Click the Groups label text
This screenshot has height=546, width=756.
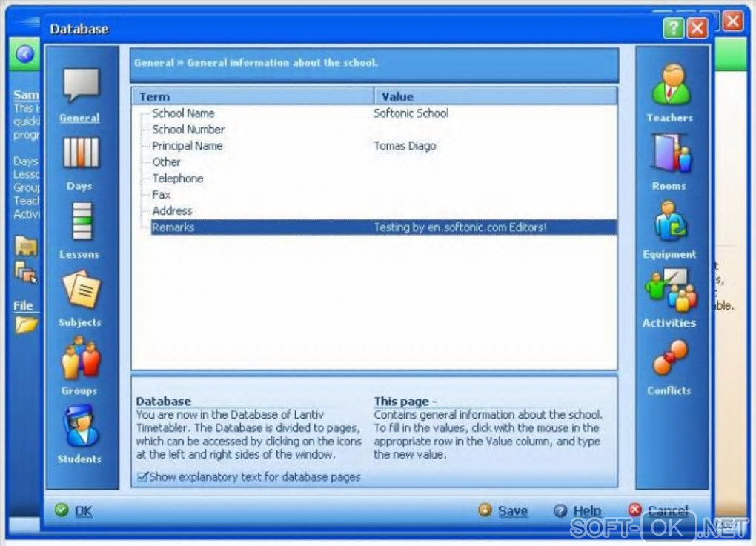coord(79,391)
